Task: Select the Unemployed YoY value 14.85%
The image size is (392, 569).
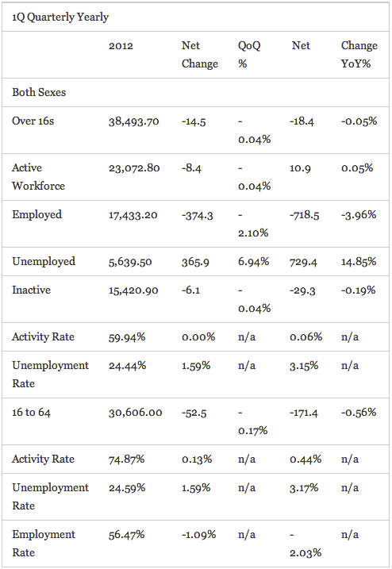Action: pos(359,262)
